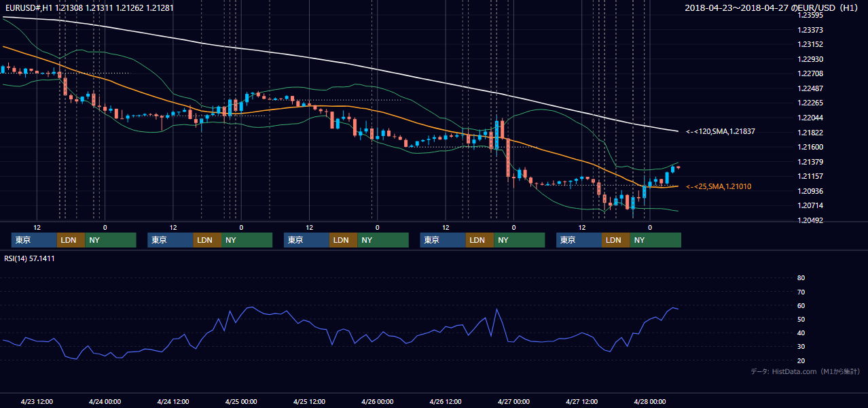This screenshot has height=408, width=868.
Task: Click the 東京 session block above 4/23 12:00
Action: click(x=34, y=240)
